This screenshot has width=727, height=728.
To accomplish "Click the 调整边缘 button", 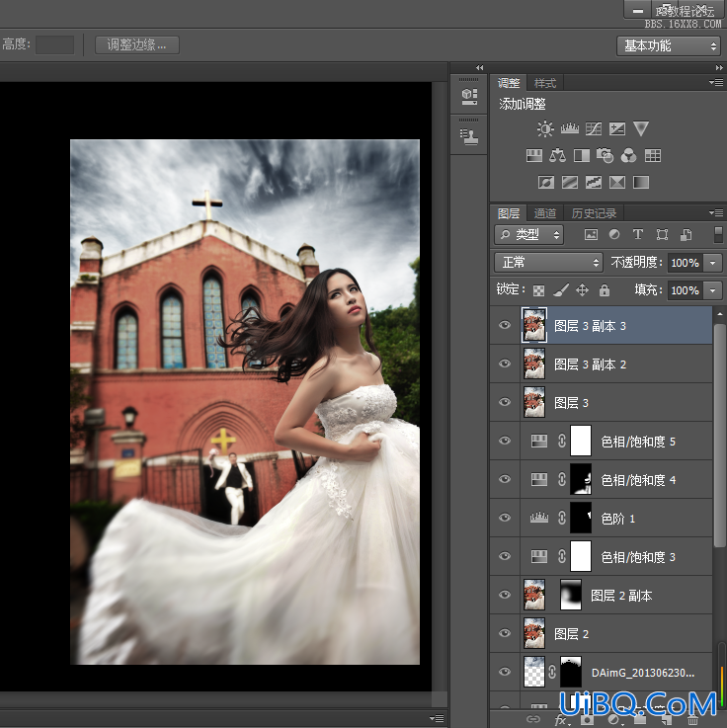I will coord(137,45).
